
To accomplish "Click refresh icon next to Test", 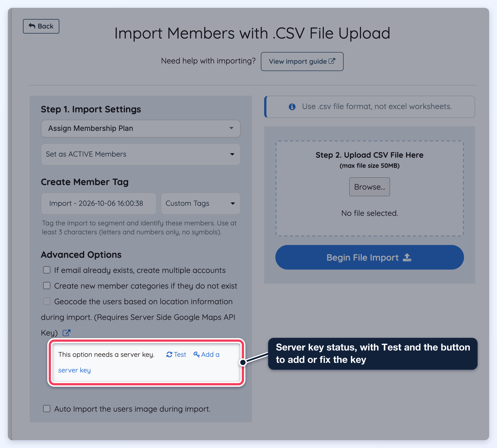I will pos(169,355).
